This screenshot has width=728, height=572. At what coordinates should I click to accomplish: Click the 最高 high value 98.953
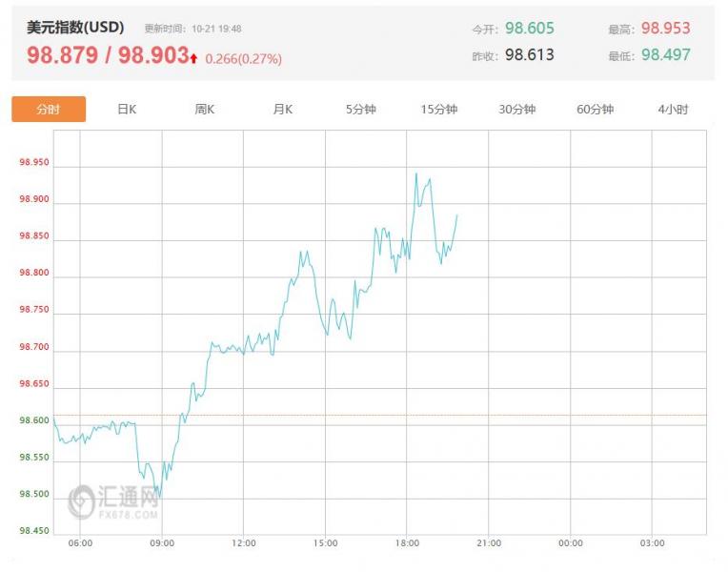tap(665, 29)
